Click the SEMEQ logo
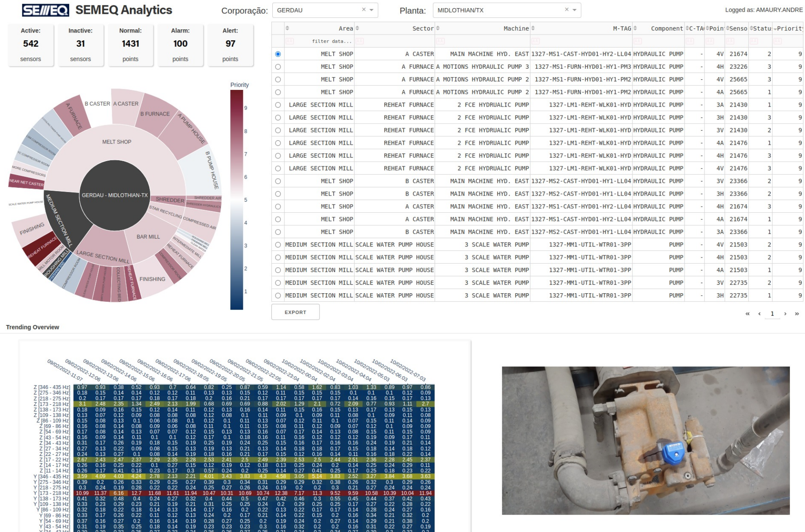Image resolution: width=805 pixels, height=532 pixels. 45,10
